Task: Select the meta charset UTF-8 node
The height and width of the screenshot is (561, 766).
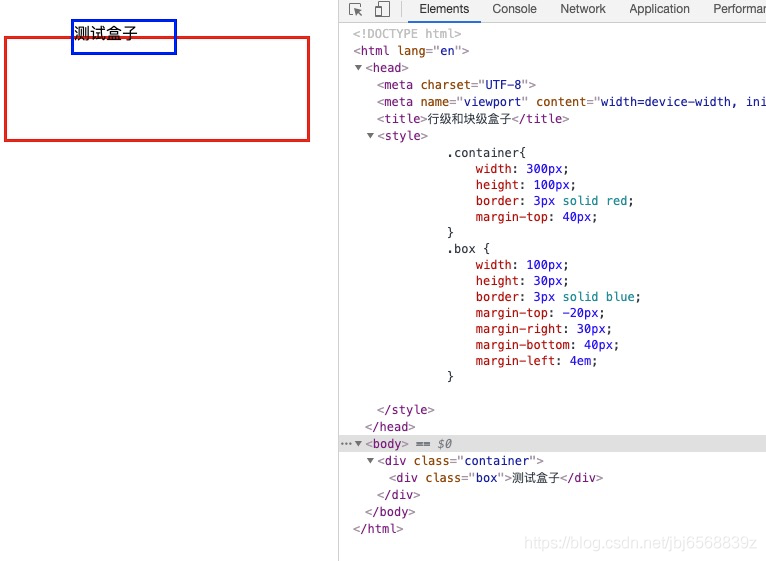Action: coord(456,85)
